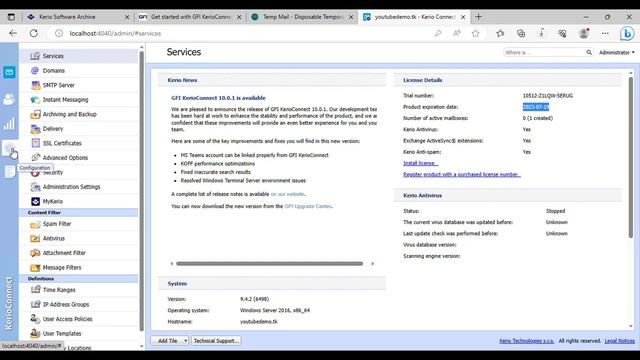The height and width of the screenshot is (360, 640).
Task: Select the youtubedemo.tk Kerio Connect tab
Action: click(414, 17)
